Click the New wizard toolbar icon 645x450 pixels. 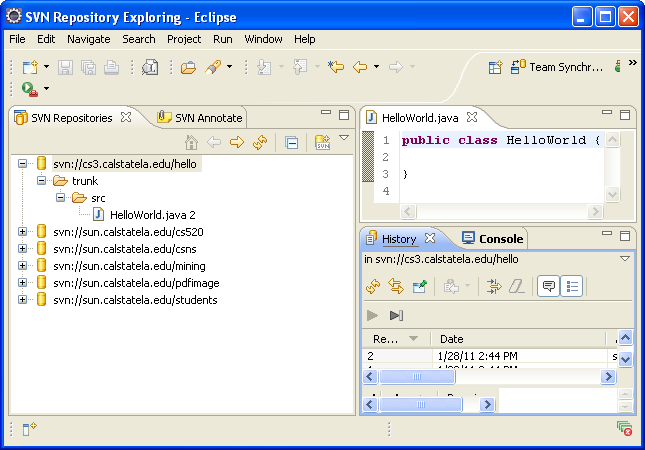coord(30,67)
